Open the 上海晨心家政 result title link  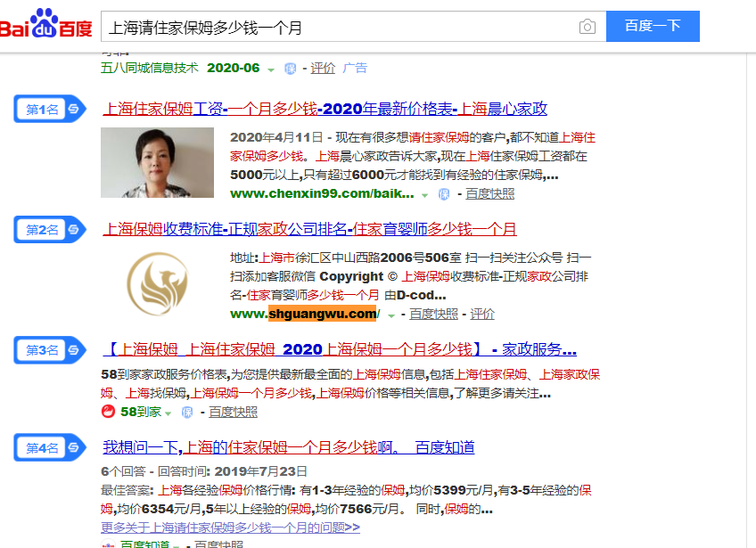[325, 109]
